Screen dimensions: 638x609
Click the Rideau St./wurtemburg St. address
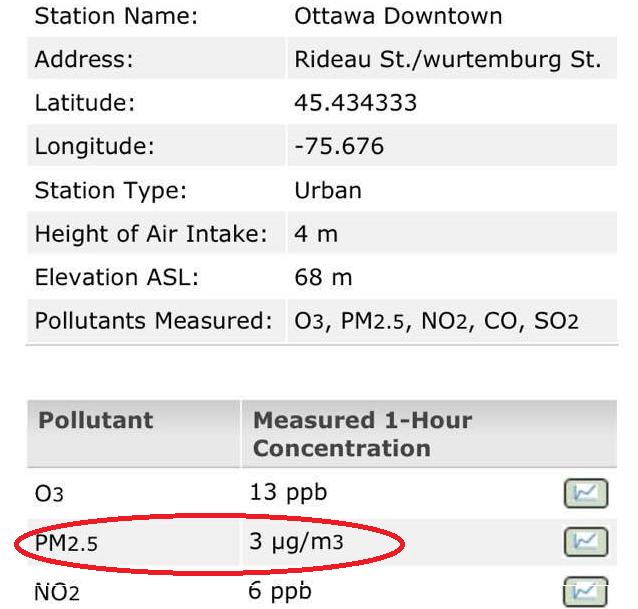[x=448, y=60]
